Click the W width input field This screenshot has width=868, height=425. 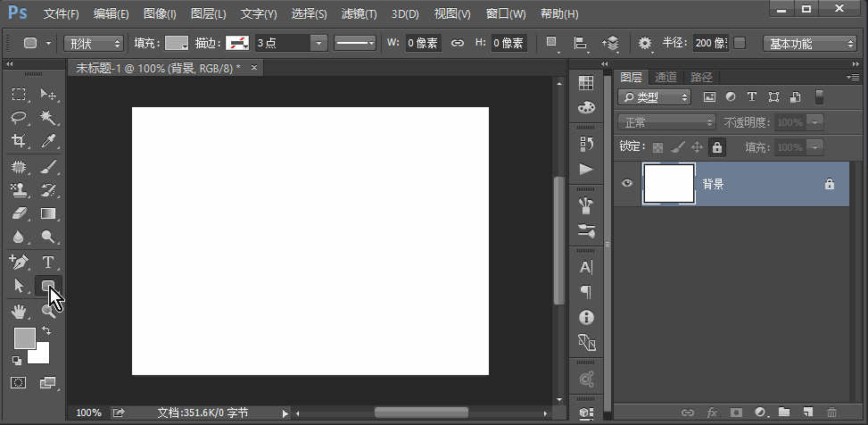pos(423,43)
